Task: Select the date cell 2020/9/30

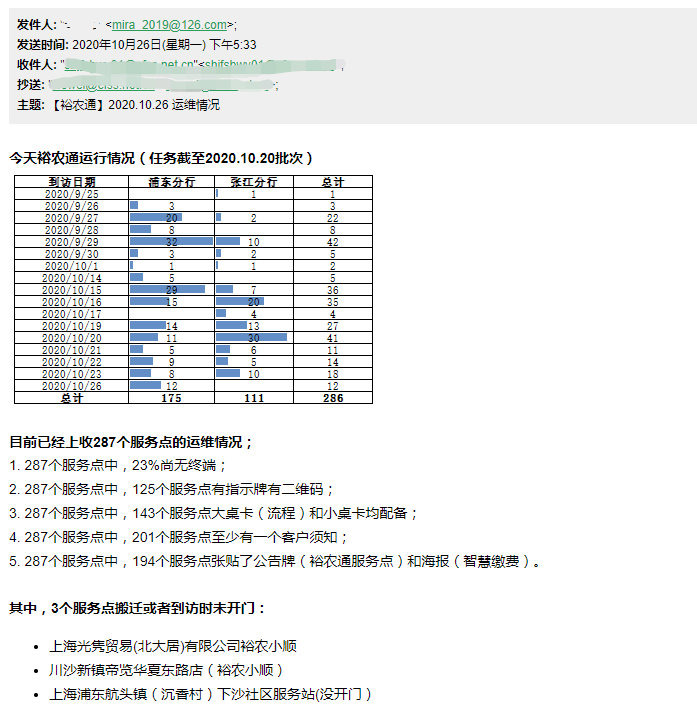Action: coord(72,254)
